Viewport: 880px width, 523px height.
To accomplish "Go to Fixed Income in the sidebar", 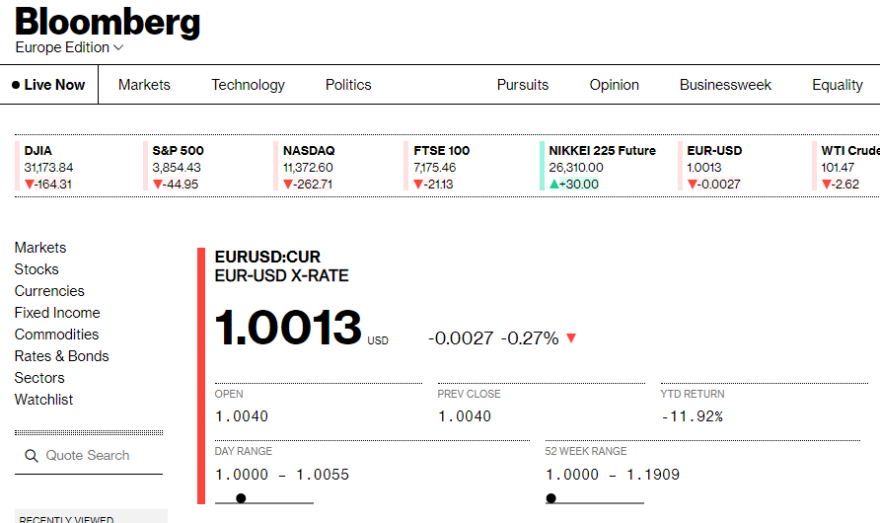I will point(56,313).
